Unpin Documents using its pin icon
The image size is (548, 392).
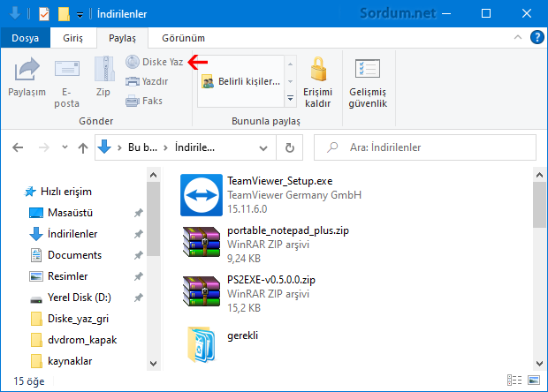139,255
